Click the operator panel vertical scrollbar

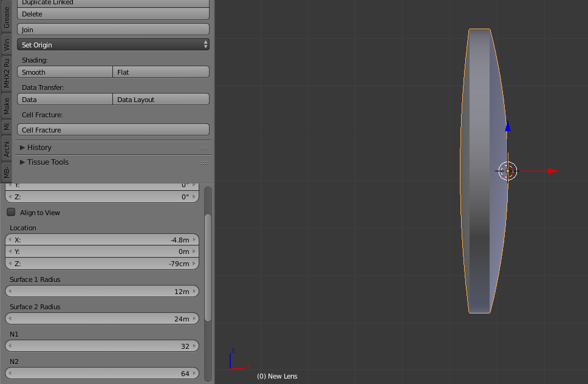click(x=208, y=267)
